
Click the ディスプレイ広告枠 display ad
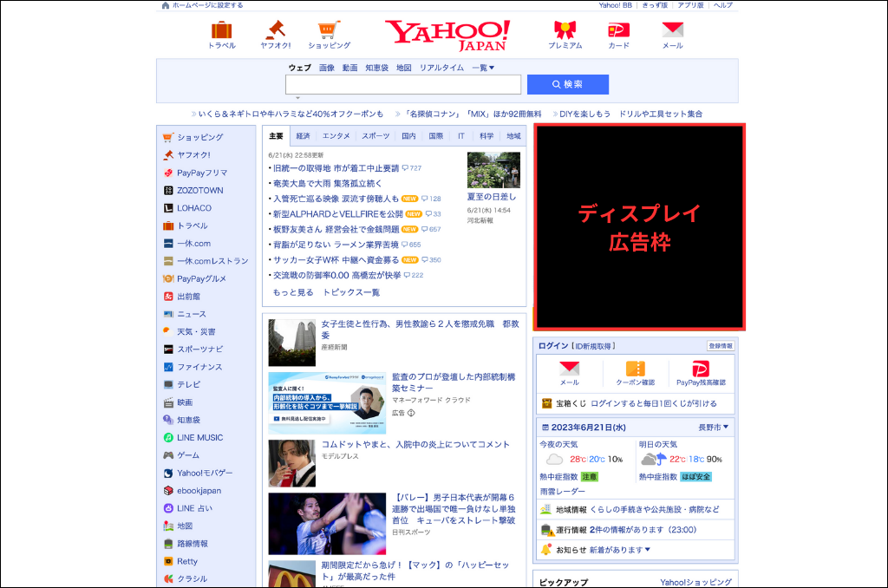639,226
